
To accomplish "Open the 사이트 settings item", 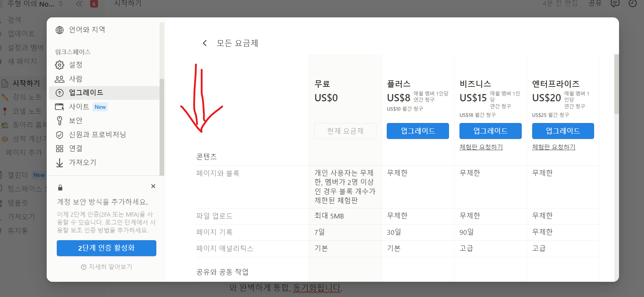I will click(104, 107).
